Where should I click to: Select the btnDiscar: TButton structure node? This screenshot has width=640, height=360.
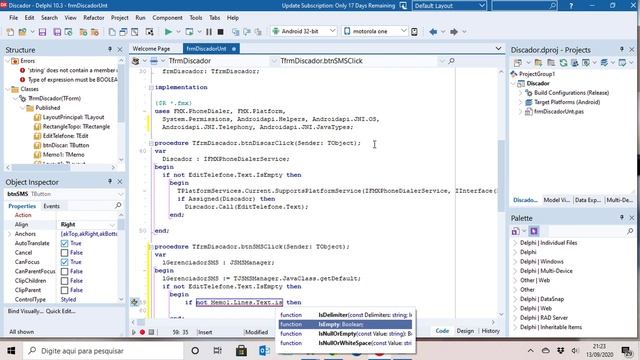coord(66,145)
